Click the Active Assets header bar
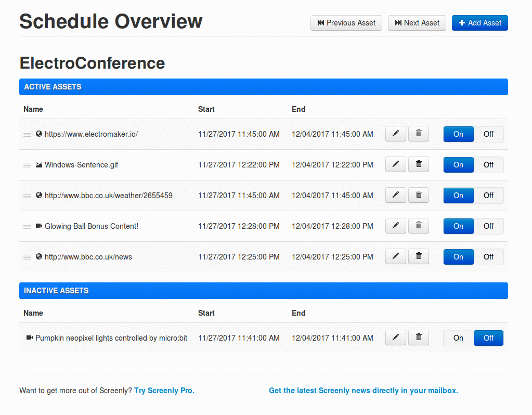 pyautogui.click(x=263, y=87)
